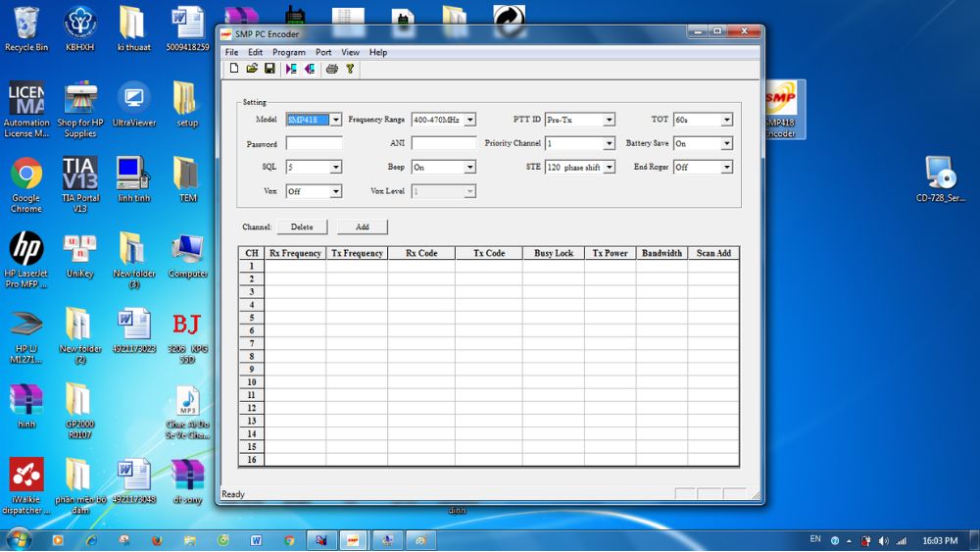Open the Frequency Range dropdown

[x=469, y=120]
